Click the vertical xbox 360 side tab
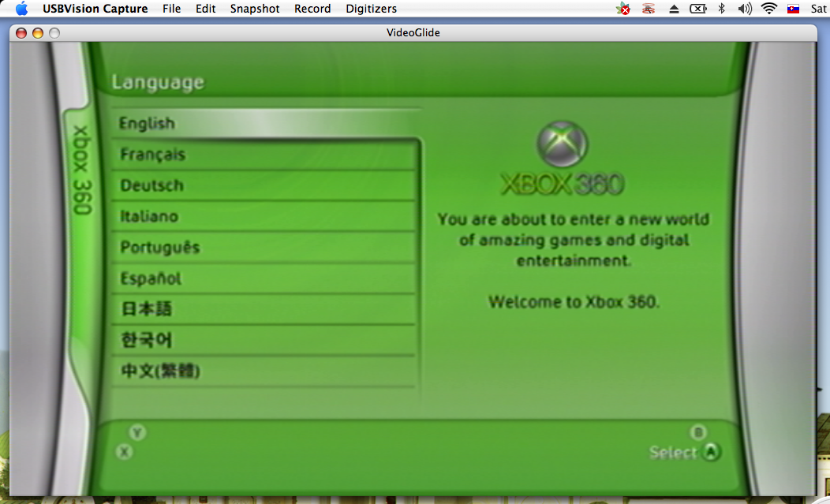Screen dimensions: 830x504 pos(82,170)
